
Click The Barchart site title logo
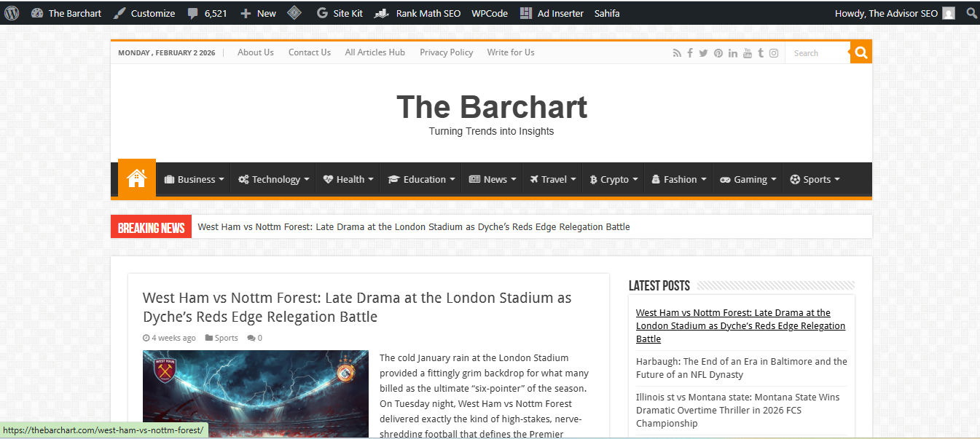pos(492,107)
